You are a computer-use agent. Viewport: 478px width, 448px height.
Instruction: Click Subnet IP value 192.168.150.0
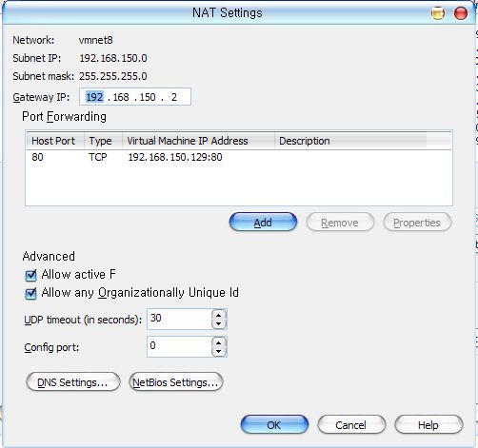[113, 58]
